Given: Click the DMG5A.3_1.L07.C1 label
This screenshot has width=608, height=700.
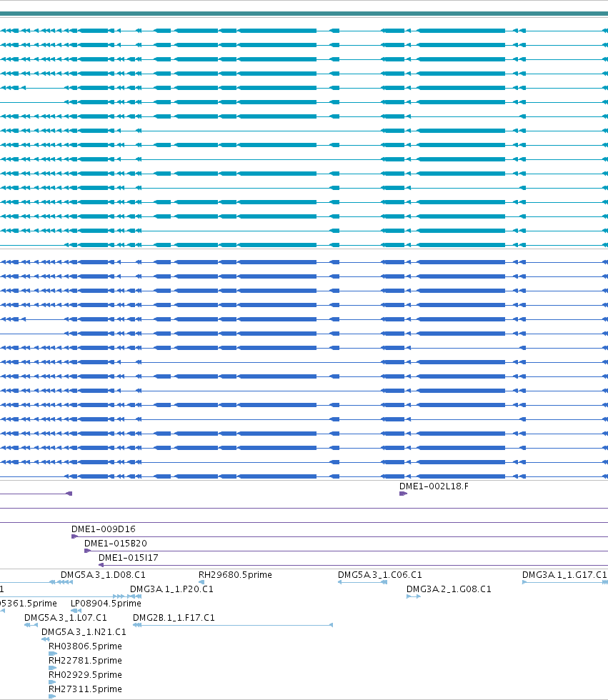Looking at the screenshot, I should (66, 617).
